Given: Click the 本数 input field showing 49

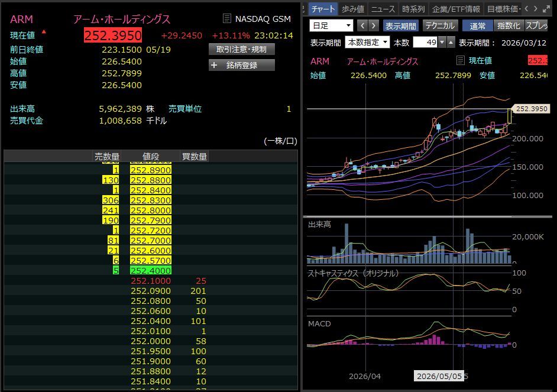Looking at the screenshot, I should tap(426, 42).
